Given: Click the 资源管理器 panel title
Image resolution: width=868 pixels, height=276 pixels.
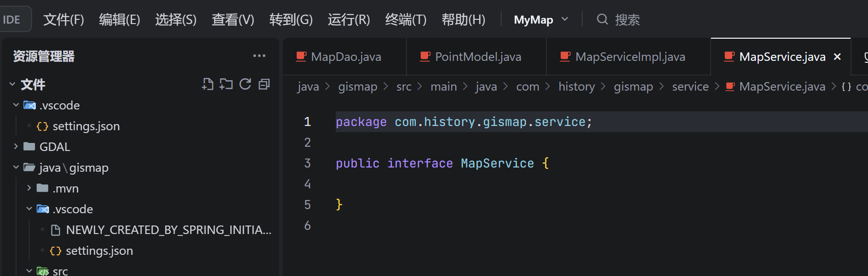Looking at the screenshot, I should 44,56.
